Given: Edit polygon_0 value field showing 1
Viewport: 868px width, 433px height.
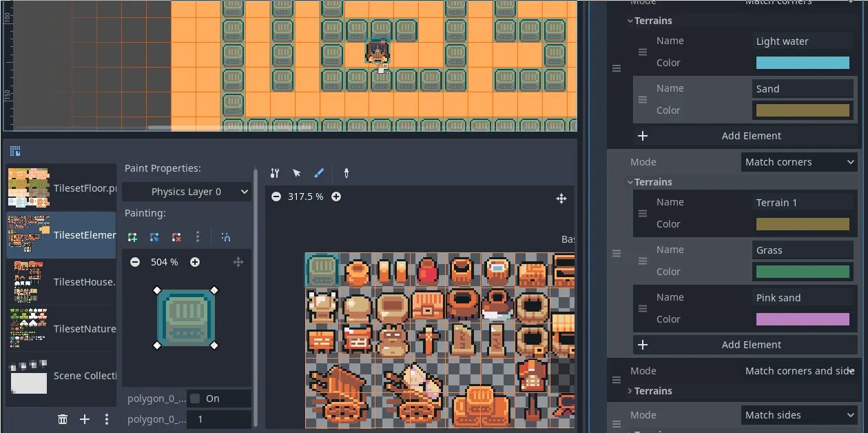Looking at the screenshot, I should [218, 419].
